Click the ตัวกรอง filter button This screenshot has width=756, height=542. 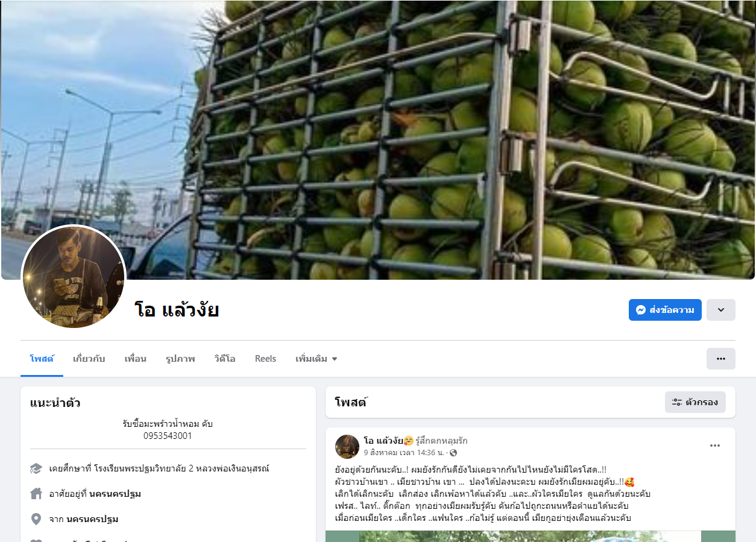(695, 402)
